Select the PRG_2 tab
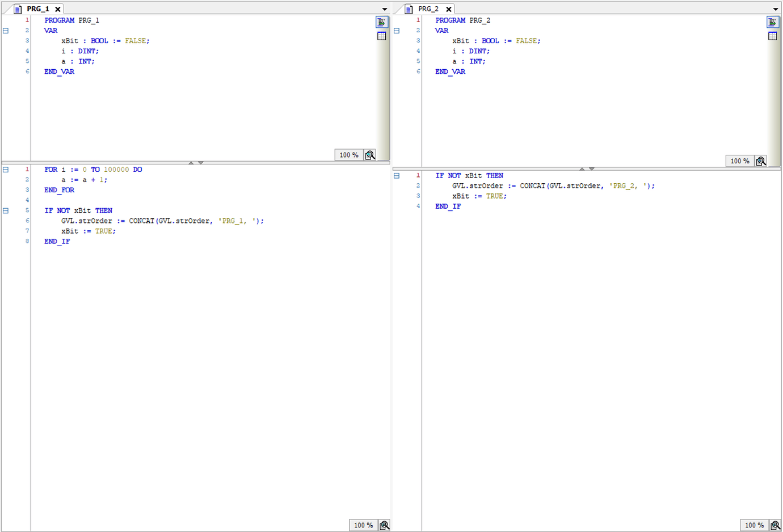Image resolution: width=783 pixels, height=532 pixels. 428,9
